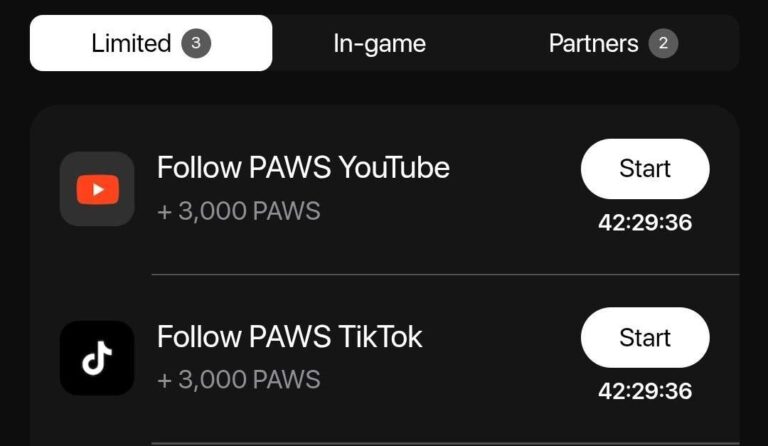Image resolution: width=768 pixels, height=446 pixels.
Task: Click the divider line below the TikTok task
Action: [445, 443]
